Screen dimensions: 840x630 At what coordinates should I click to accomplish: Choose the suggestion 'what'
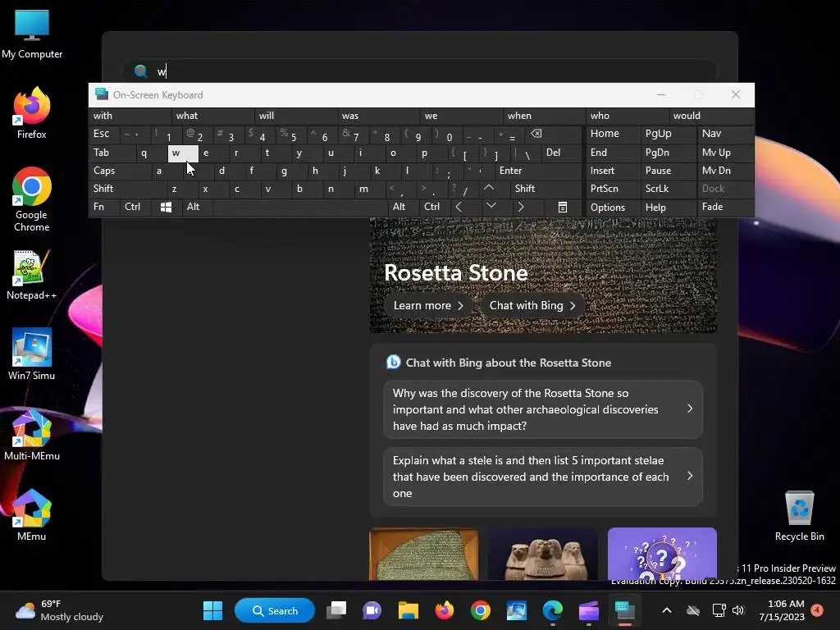pyautogui.click(x=214, y=116)
